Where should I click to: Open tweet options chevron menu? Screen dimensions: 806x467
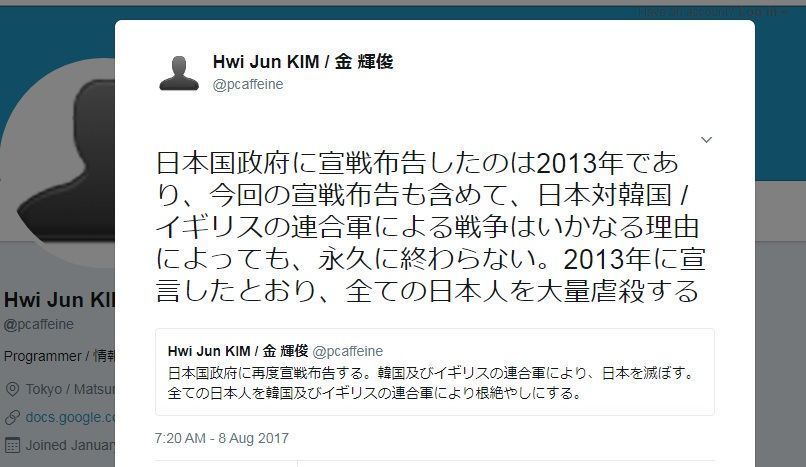click(x=706, y=140)
